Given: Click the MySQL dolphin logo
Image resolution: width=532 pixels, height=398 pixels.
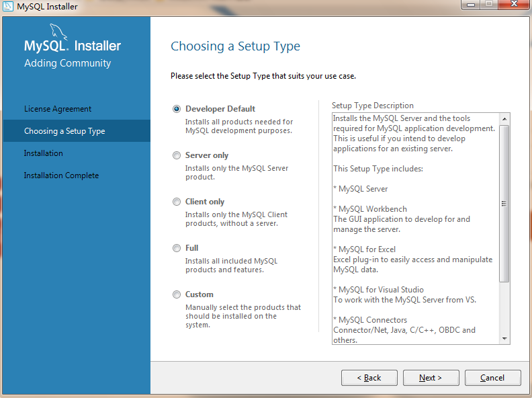Looking at the screenshot, I should (58, 32).
